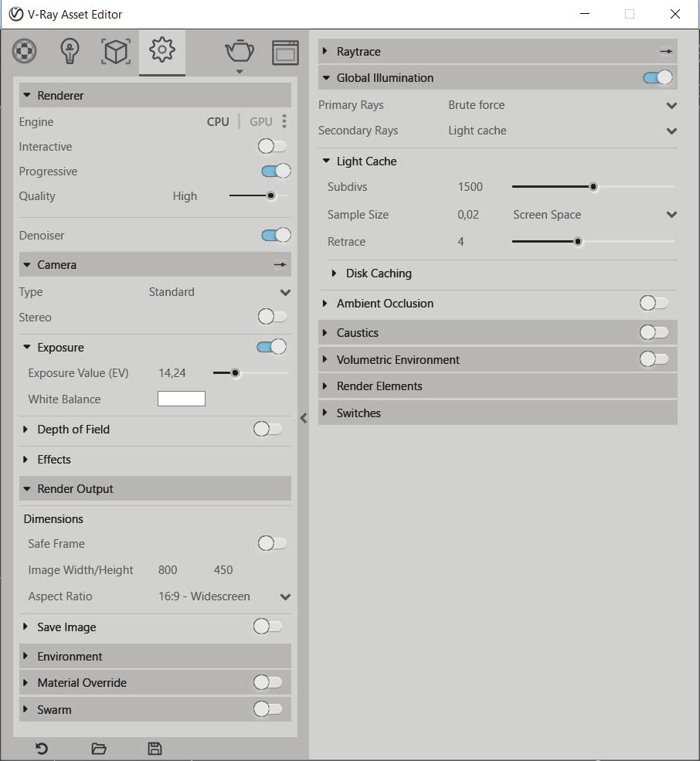Screen dimensions: 700x761
Task: Open engine options three-dot menu
Action: (284, 121)
